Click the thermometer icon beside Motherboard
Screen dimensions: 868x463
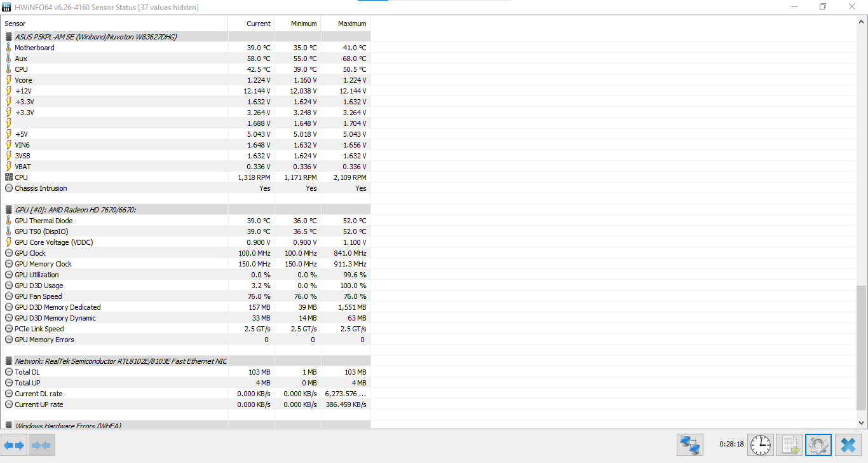(9, 48)
